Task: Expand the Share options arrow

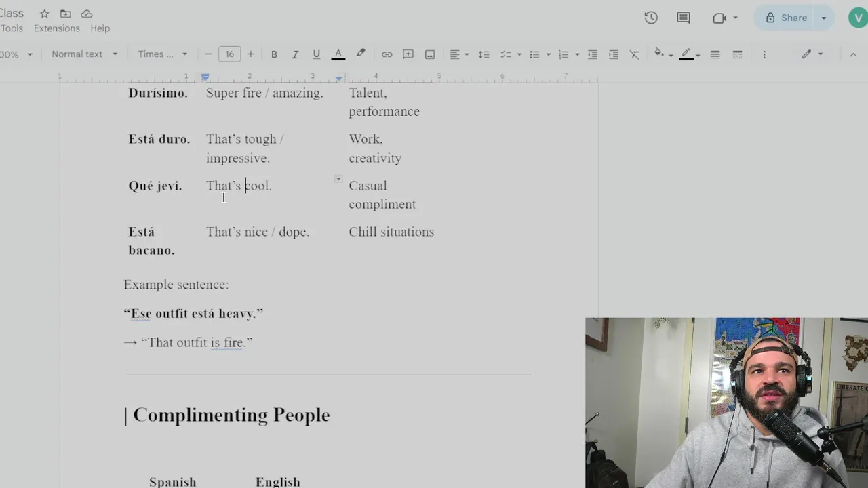Action: coord(824,18)
